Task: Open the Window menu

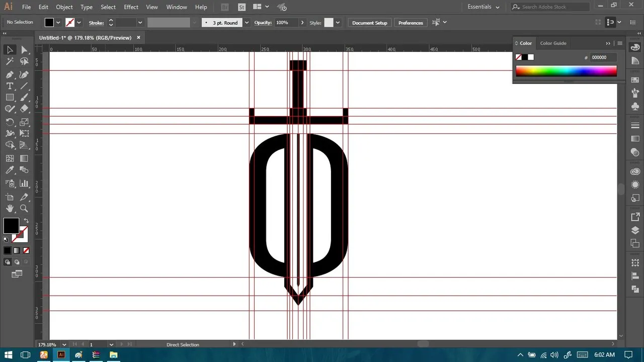Action: click(x=177, y=7)
